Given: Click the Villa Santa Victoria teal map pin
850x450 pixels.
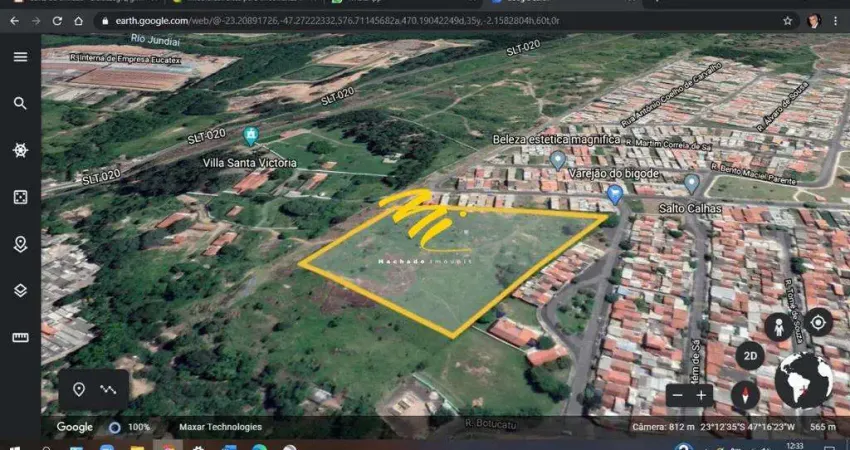Looking at the screenshot, I should point(250,136).
